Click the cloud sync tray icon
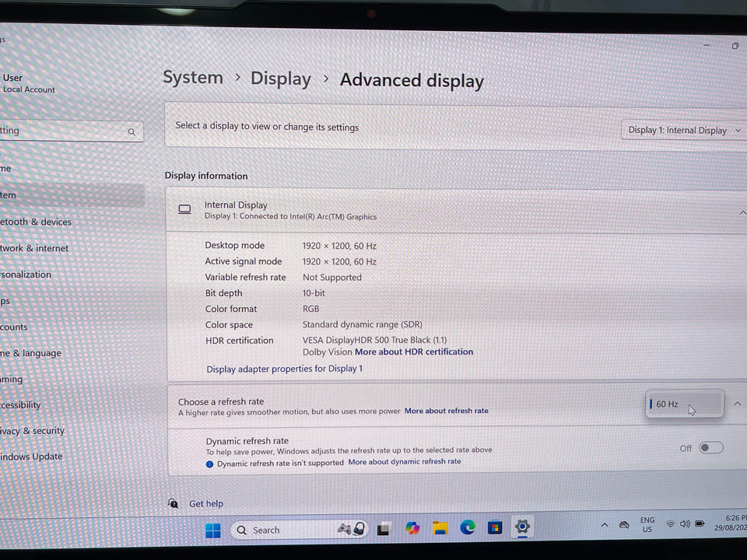This screenshot has width=747, height=560. [623, 525]
